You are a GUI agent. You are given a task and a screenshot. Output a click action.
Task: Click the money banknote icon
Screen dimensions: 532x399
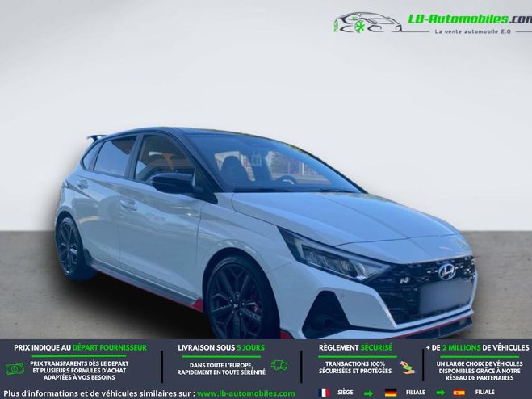pyautogui.click(x=15, y=369)
